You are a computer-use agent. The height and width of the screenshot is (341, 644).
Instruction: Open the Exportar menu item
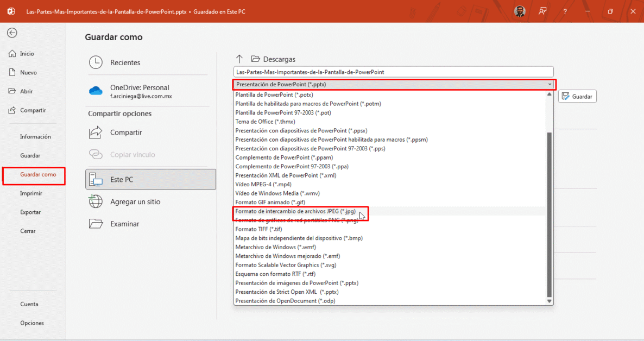coord(30,212)
